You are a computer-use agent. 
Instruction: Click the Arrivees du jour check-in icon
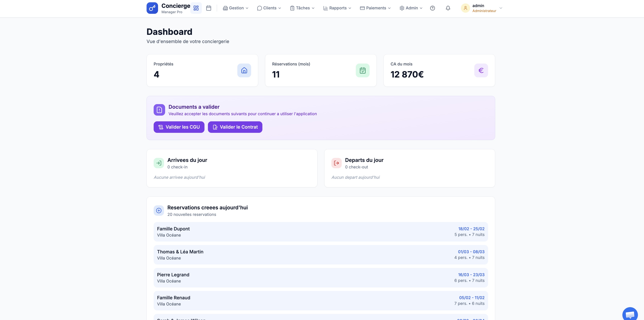tap(159, 163)
